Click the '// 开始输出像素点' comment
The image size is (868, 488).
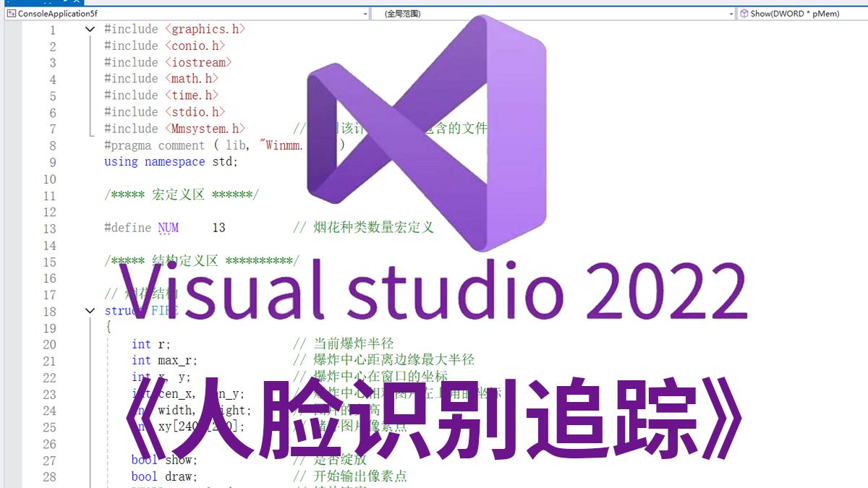[x=350, y=476]
